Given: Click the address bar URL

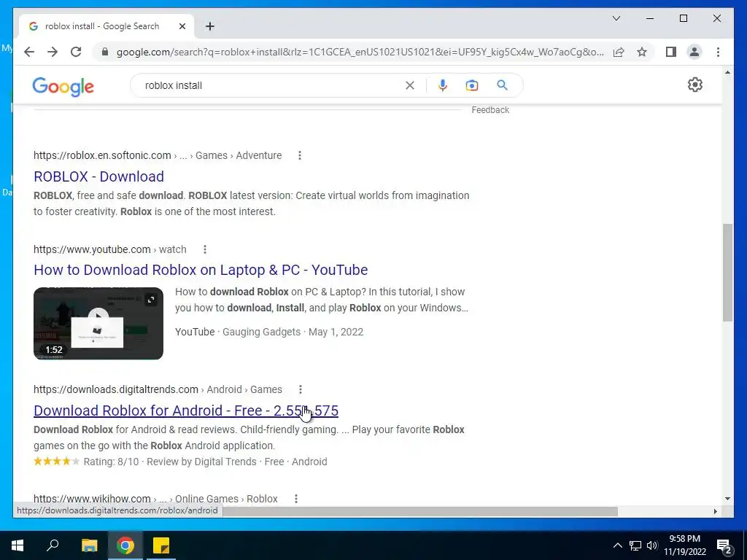Looking at the screenshot, I should 360,52.
